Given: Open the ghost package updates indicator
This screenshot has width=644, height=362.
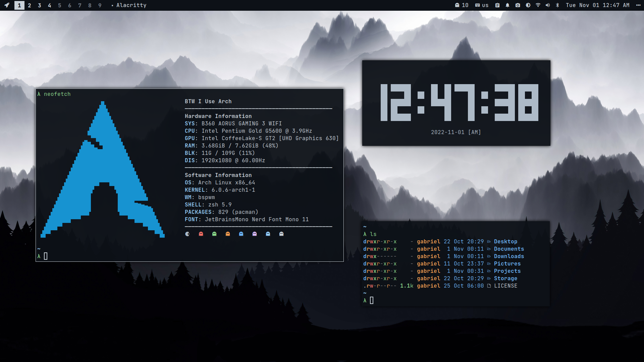Looking at the screenshot, I should click(x=461, y=5).
